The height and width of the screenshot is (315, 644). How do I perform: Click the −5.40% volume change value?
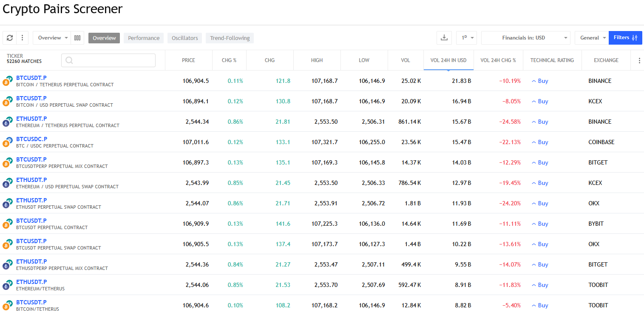pos(511,305)
